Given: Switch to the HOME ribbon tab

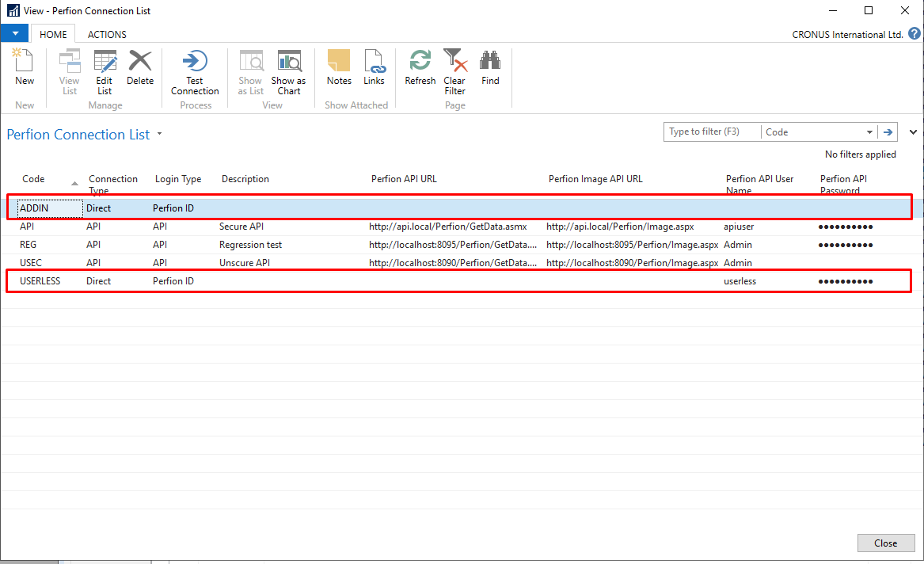Looking at the screenshot, I should click(x=53, y=34).
